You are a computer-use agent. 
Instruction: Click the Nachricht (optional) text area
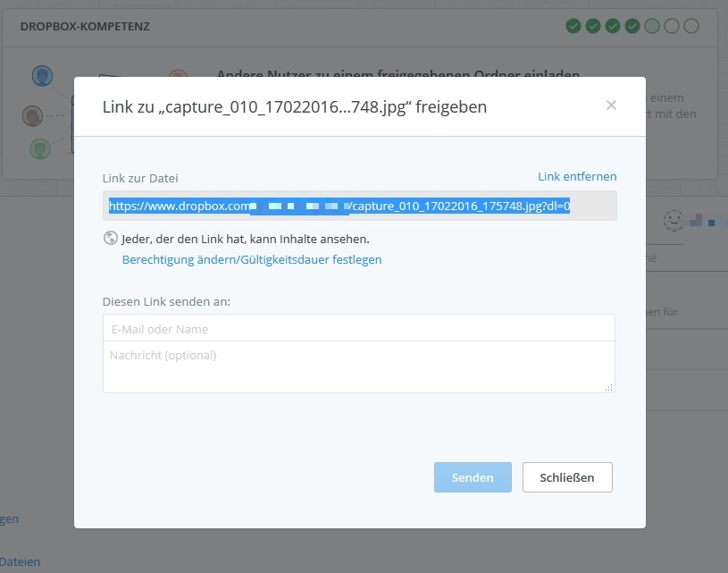[x=358, y=366]
